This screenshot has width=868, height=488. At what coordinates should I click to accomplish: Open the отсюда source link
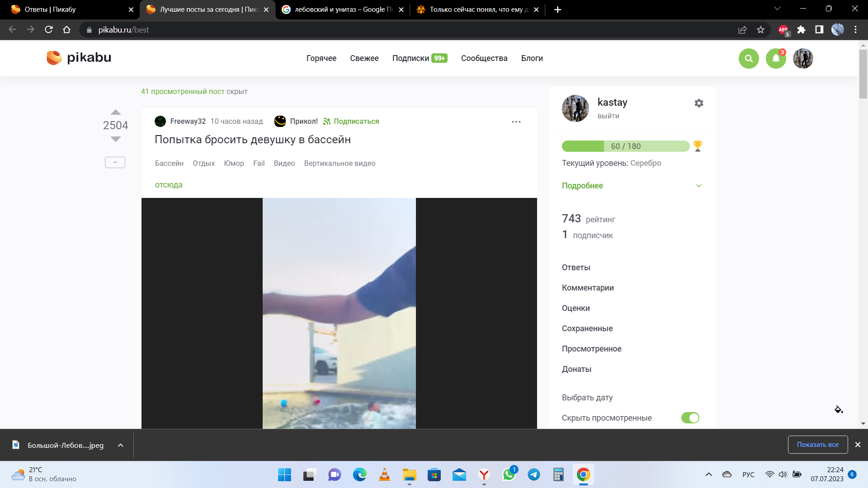pos(169,185)
